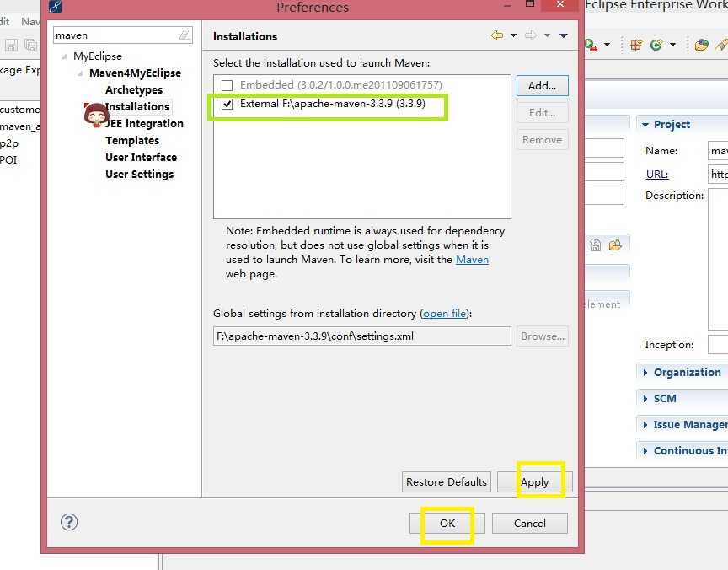
Task: Collapse the MyEclipse tree node
Action: click(x=64, y=56)
